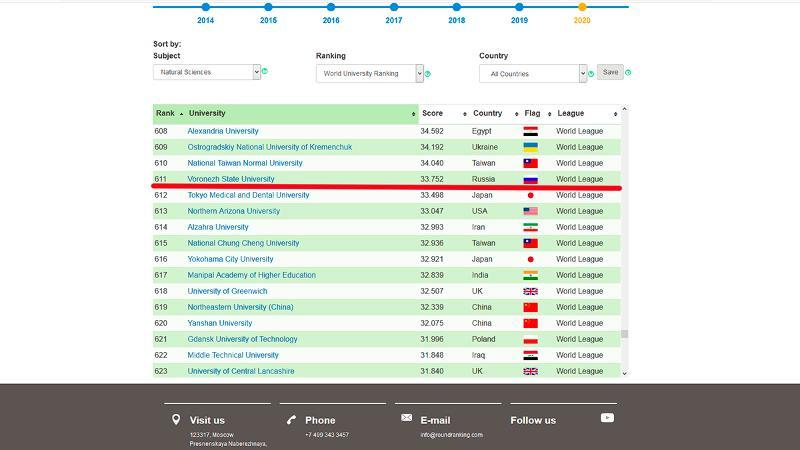Image resolution: width=800 pixels, height=450 pixels.
Task: Click the phone handset icon in footer
Action: click(291, 420)
